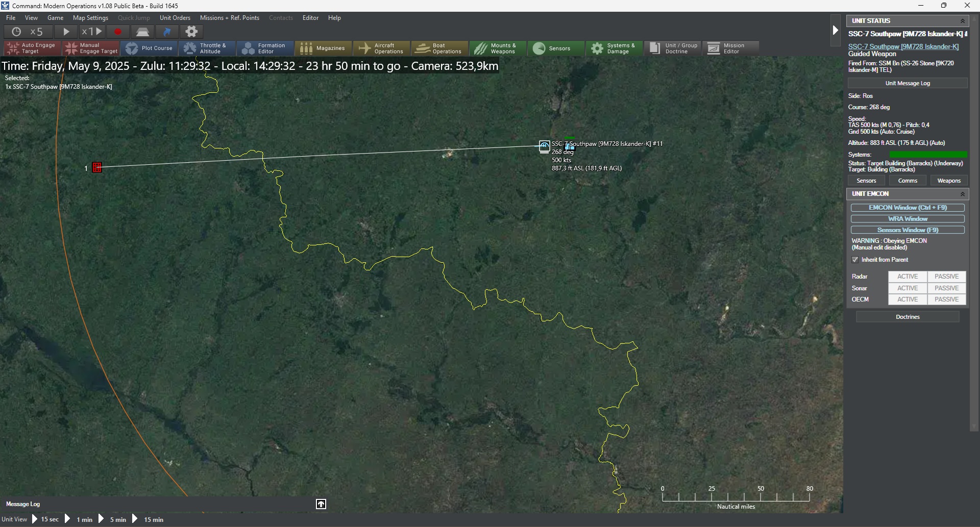Open the Mission Editor
980x527 pixels.
pos(731,48)
